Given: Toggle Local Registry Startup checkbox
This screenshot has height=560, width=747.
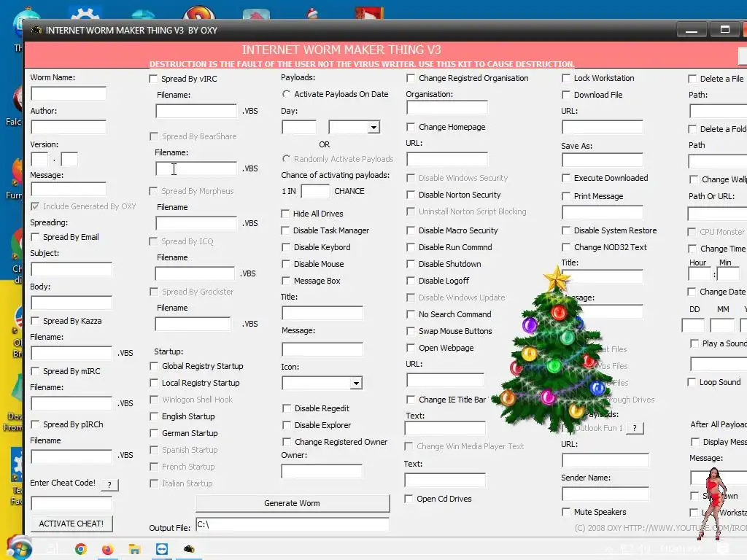Looking at the screenshot, I should click(154, 383).
